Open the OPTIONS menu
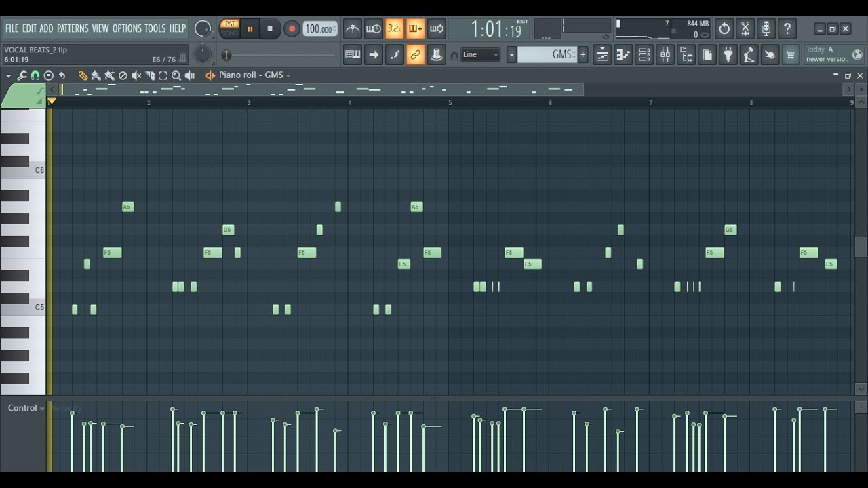The width and height of the screenshot is (868, 488). [127, 28]
